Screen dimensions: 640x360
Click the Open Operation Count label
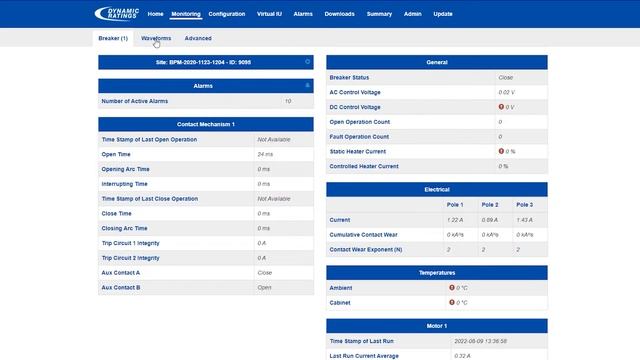pos(360,122)
